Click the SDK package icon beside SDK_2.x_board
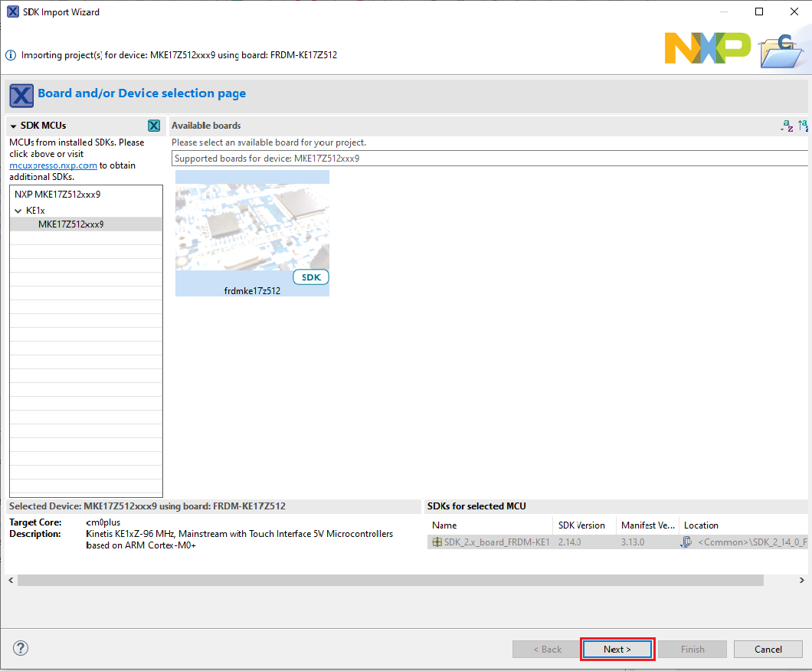812x671 pixels. (437, 542)
